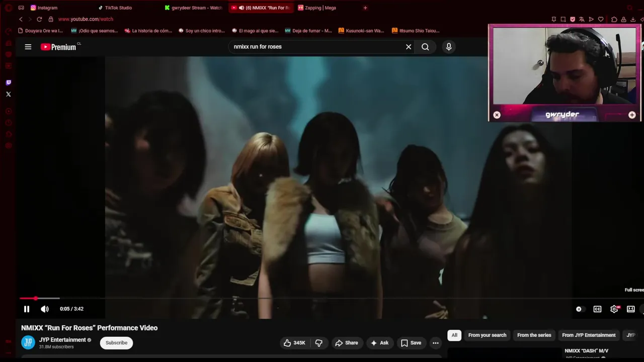The width and height of the screenshot is (644, 362).
Task: Go back with the browser back arrow
Action: 21,19
